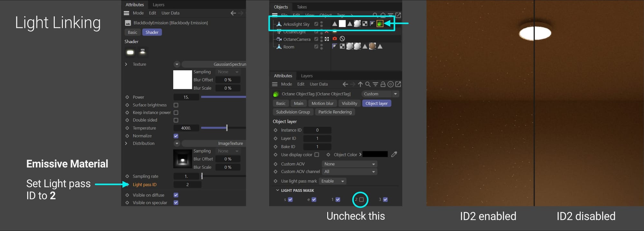Screen dimensions: 644x231
Task: Switch to the Objects tab
Action: (281, 7)
